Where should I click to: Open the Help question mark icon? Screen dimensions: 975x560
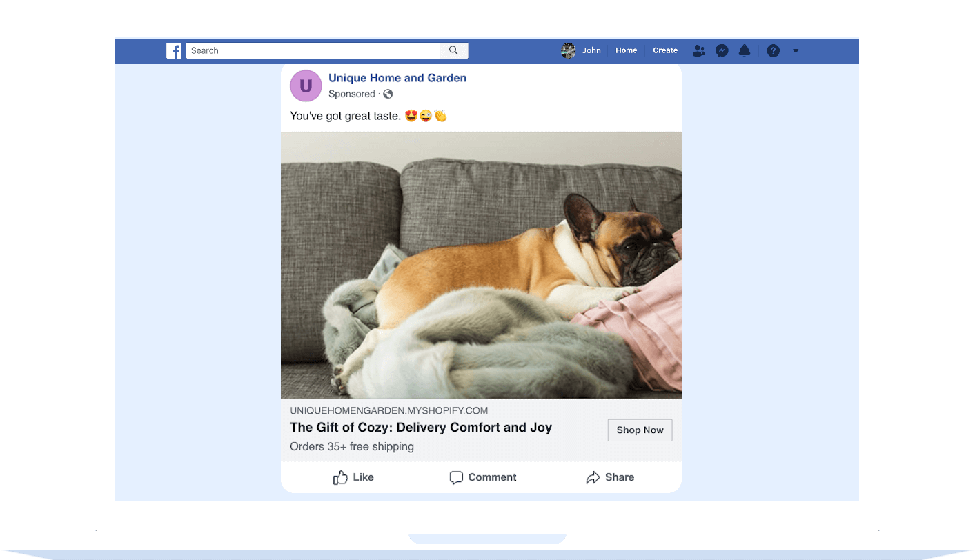click(773, 50)
